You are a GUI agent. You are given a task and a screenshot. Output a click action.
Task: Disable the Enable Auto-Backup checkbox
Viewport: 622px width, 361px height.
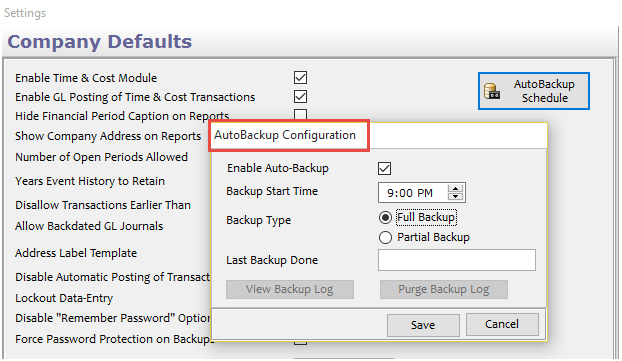click(x=384, y=168)
